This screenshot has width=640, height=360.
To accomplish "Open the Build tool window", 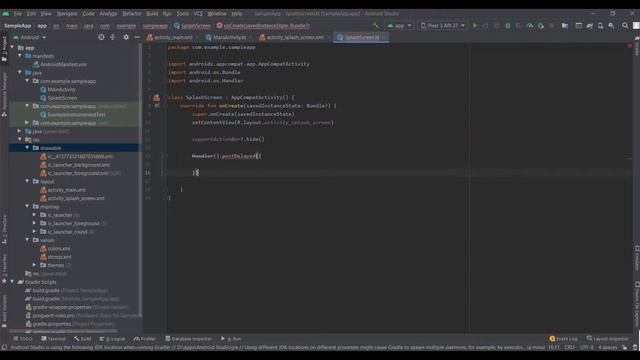I will [83, 339].
